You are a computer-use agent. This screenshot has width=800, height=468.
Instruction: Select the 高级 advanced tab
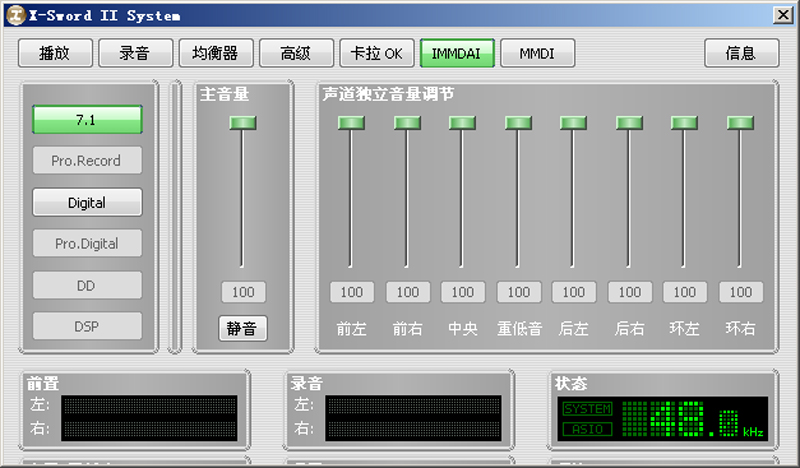[x=296, y=53]
